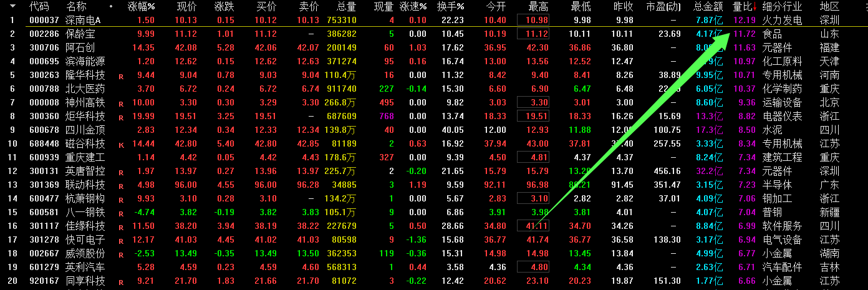
Task: Click the 12.19 量比 value
Action: tap(745, 21)
